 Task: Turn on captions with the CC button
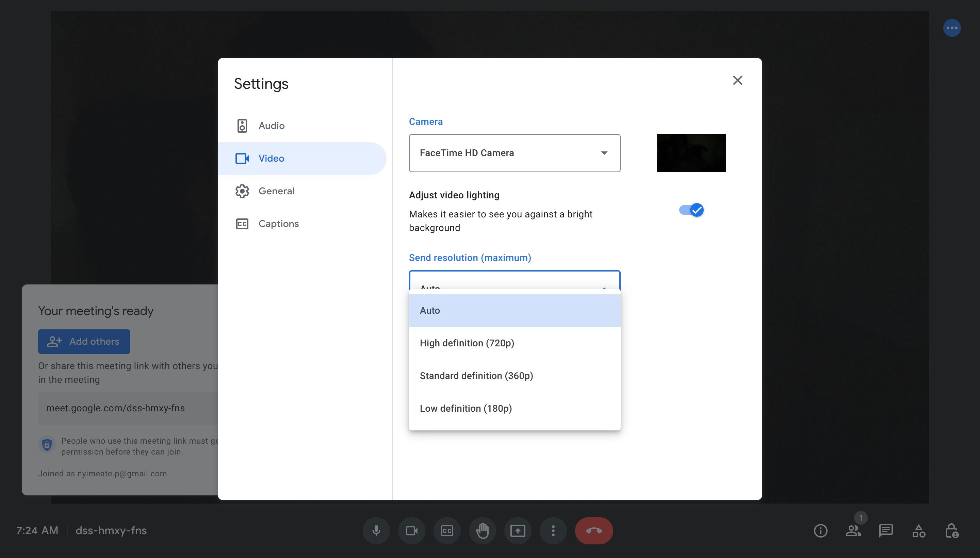[447, 530]
